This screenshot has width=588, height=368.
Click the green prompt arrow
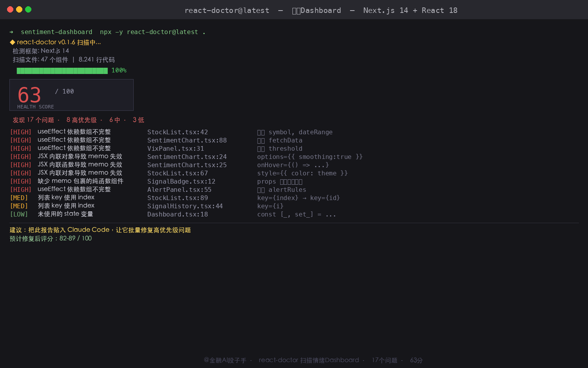[x=11, y=32]
